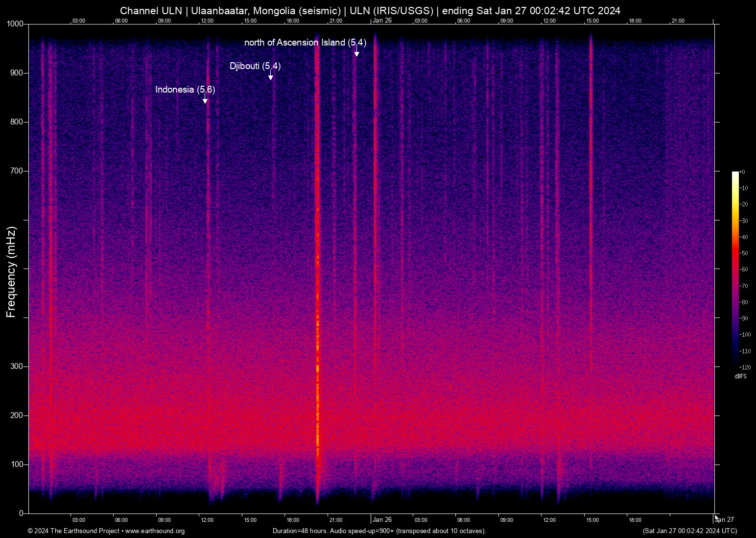The width and height of the screenshot is (756, 538).
Task: Click the arrow below the Djibouti (5.4) label
Action: (270, 75)
